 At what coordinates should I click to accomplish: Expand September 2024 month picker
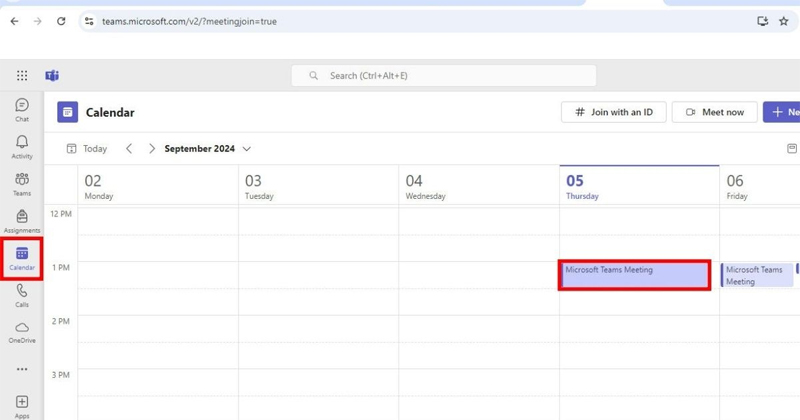point(208,149)
